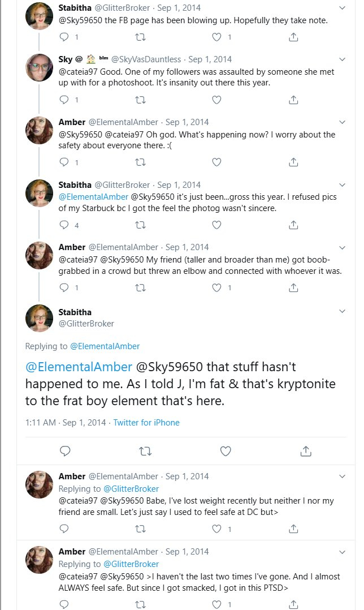Retweet Sky's tweet about insanity this year

coord(140,100)
